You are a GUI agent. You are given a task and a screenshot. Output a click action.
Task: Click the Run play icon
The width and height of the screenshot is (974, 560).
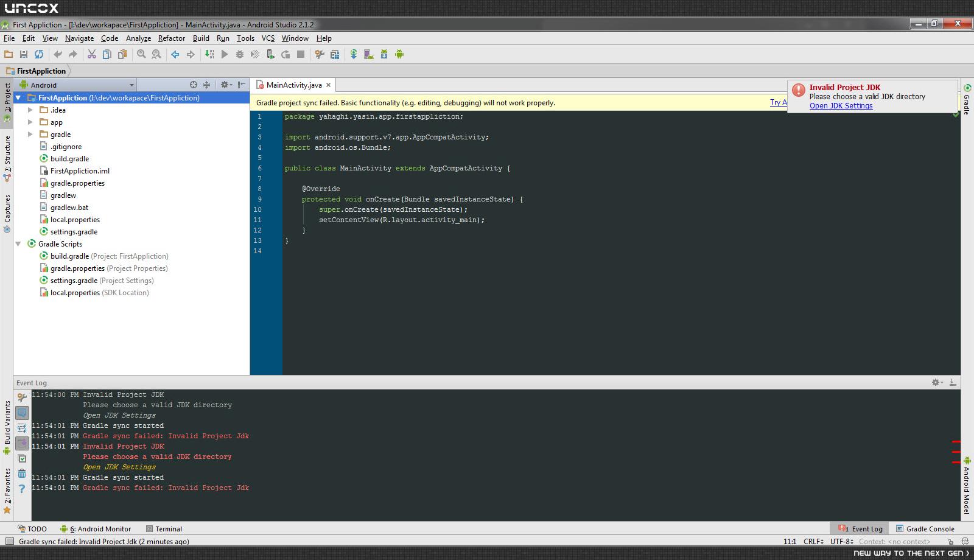225,54
